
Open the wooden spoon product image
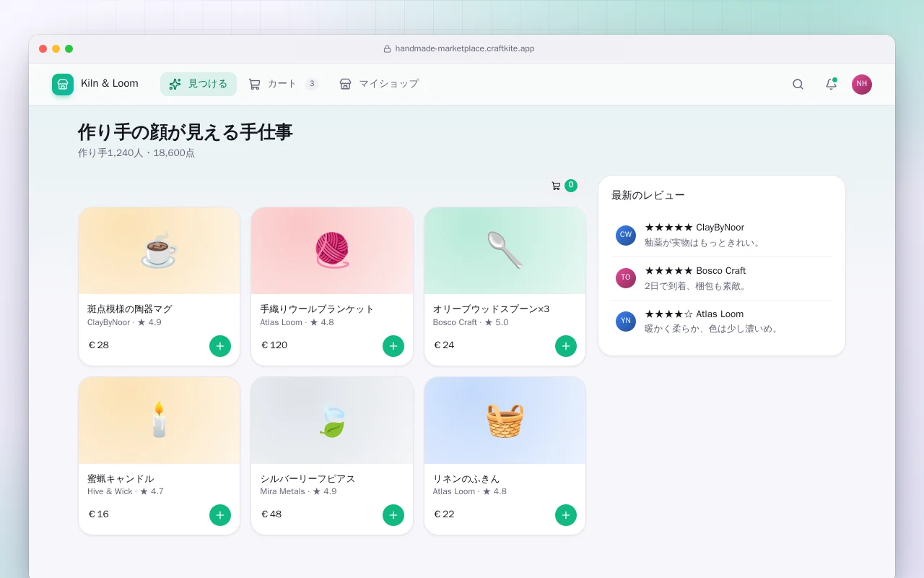[505, 251]
